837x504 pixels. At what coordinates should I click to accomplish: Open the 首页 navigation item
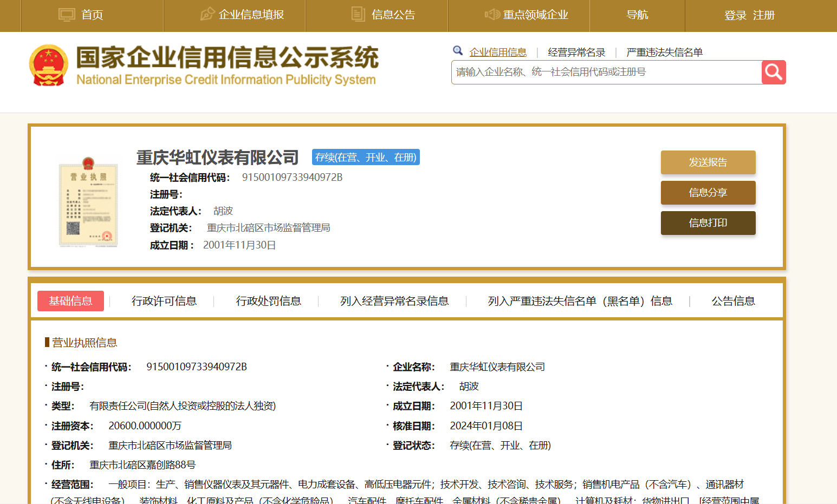click(92, 15)
